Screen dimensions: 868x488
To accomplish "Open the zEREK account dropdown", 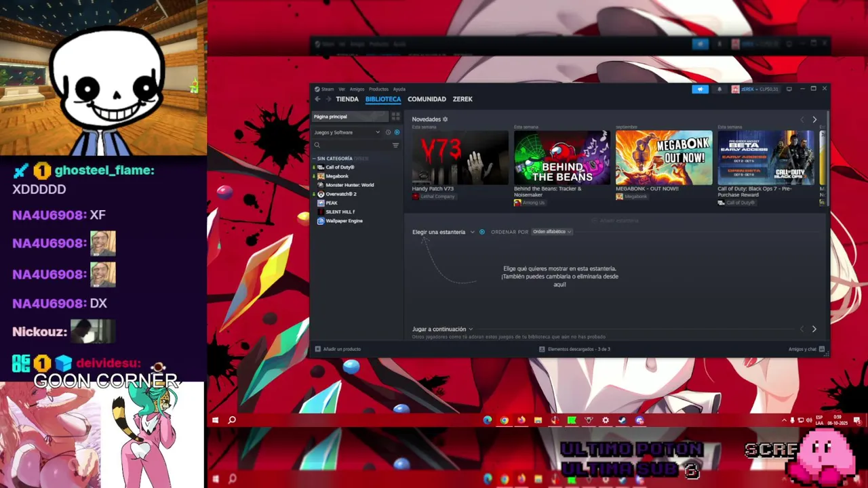I will click(x=759, y=89).
